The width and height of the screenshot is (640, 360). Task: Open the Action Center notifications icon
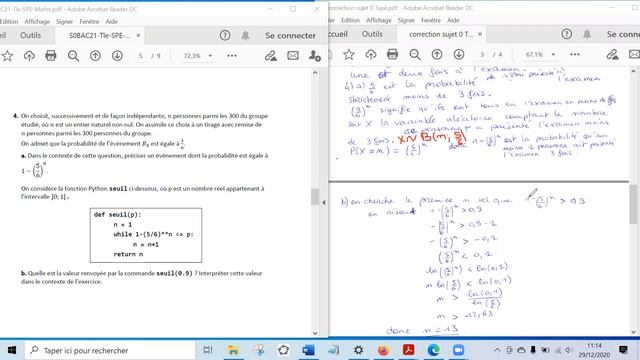623,350
